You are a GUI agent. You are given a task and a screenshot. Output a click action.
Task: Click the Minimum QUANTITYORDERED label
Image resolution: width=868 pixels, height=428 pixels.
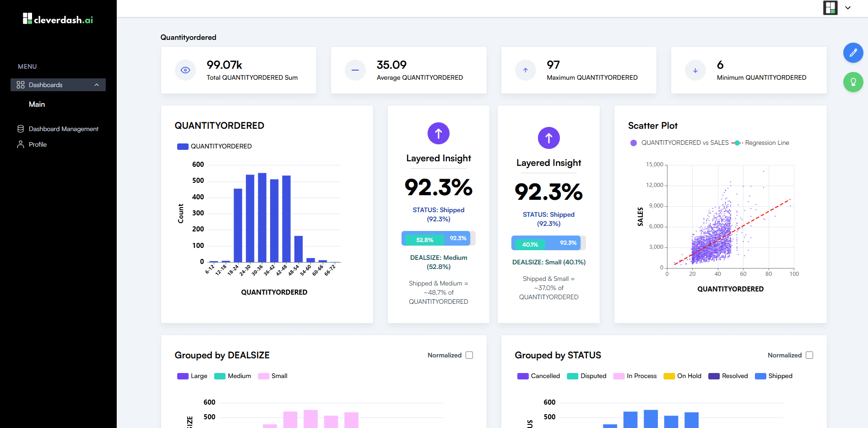coord(761,77)
